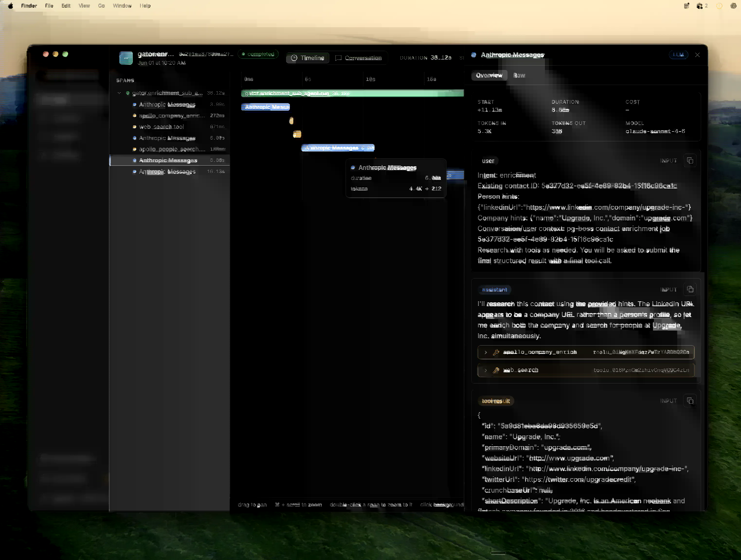Open the Finder menu
The height and width of the screenshot is (560, 741).
(x=29, y=6)
